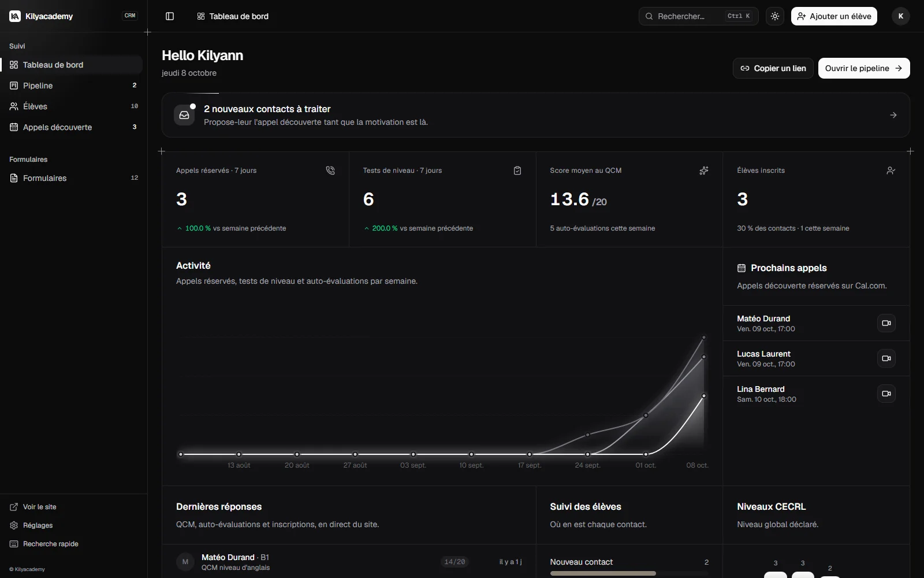The image size is (924, 578).
Task: Open the pipeline with Ouvrir le pipeline
Action: [864, 68]
